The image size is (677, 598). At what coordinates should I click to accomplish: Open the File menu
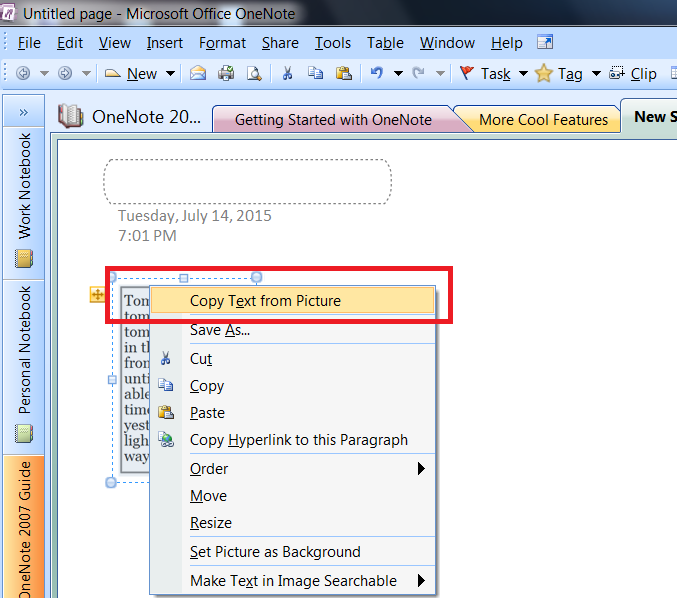29,43
